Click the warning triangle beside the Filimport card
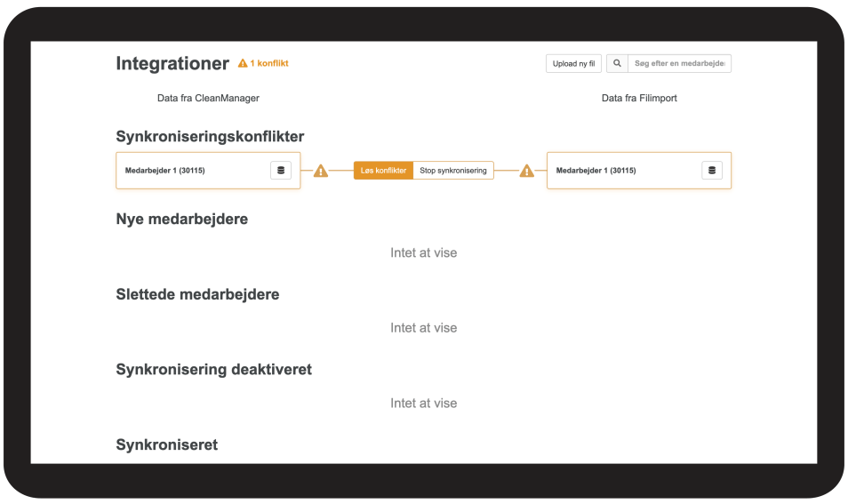Viewport: 848px width, 504px height. point(527,171)
